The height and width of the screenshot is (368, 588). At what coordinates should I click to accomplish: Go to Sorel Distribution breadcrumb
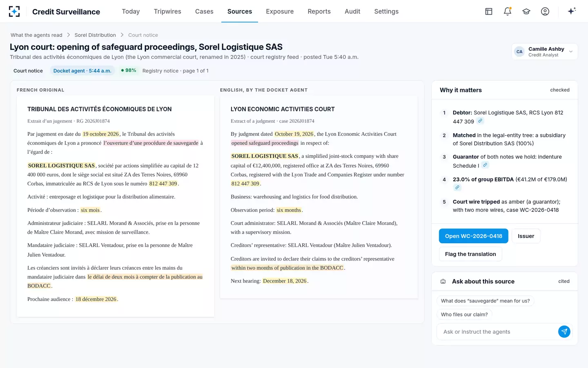95,35
